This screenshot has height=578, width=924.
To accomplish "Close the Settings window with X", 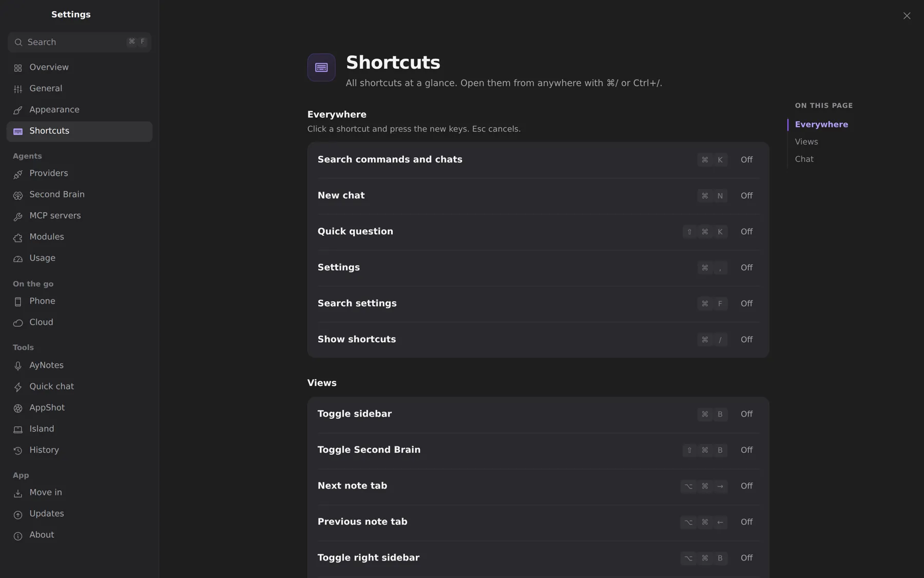I will click(x=907, y=16).
